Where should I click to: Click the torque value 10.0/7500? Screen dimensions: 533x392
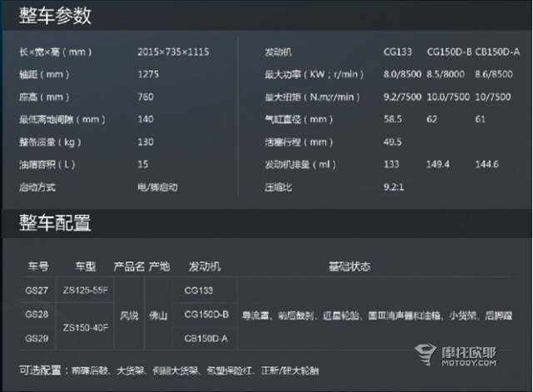click(x=448, y=97)
